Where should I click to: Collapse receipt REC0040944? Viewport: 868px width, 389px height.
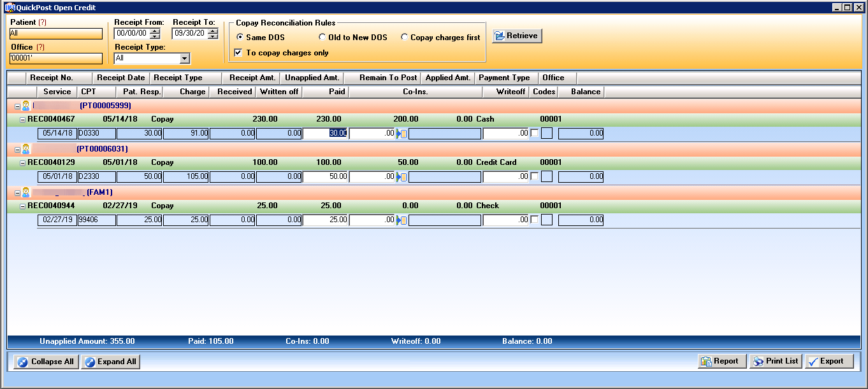pyautogui.click(x=22, y=206)
